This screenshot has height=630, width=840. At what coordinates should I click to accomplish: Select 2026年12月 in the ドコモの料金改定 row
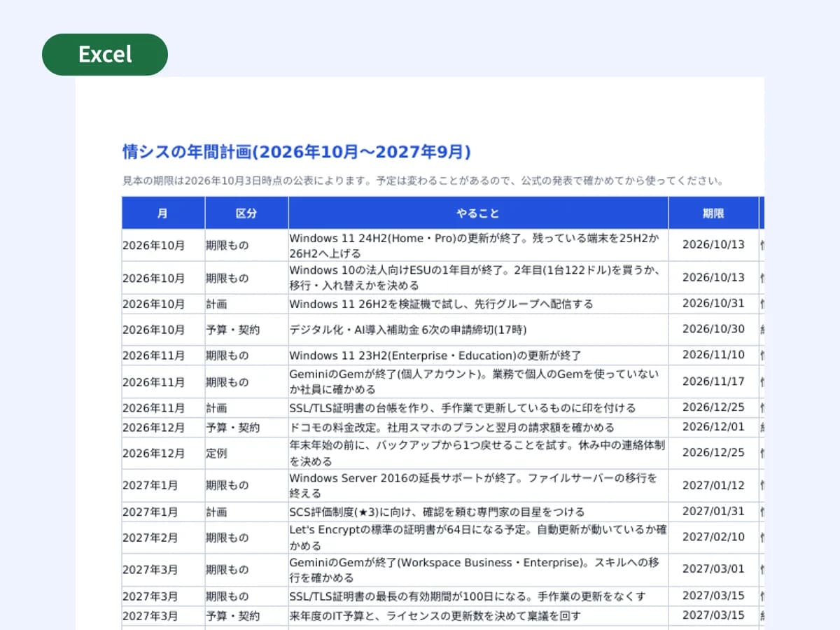pos(154,428)
